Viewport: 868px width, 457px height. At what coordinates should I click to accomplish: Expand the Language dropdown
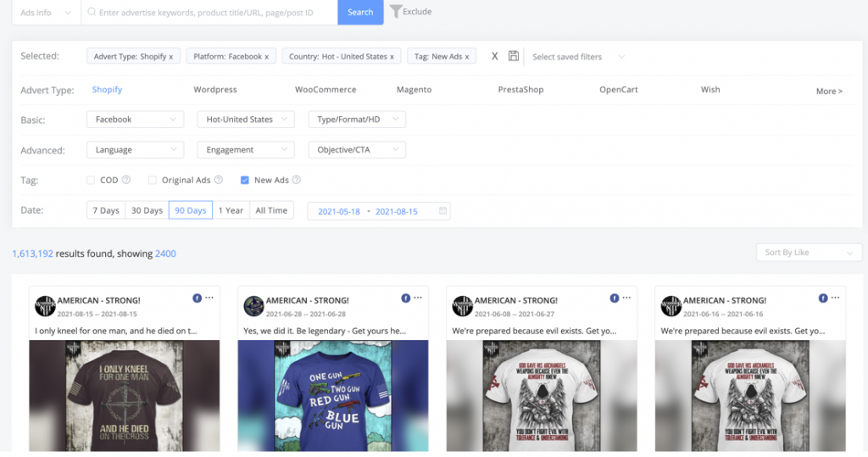tap(136, 150)
